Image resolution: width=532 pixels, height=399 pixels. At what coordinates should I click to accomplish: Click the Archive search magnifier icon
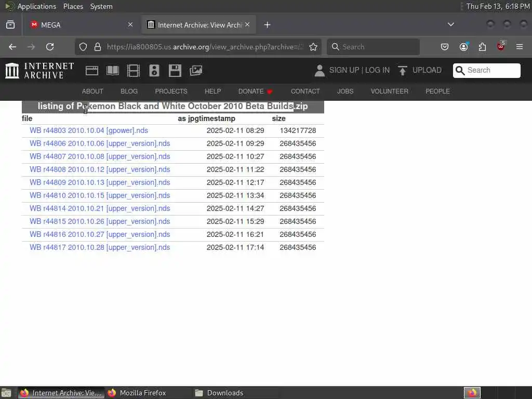[460, 70]
